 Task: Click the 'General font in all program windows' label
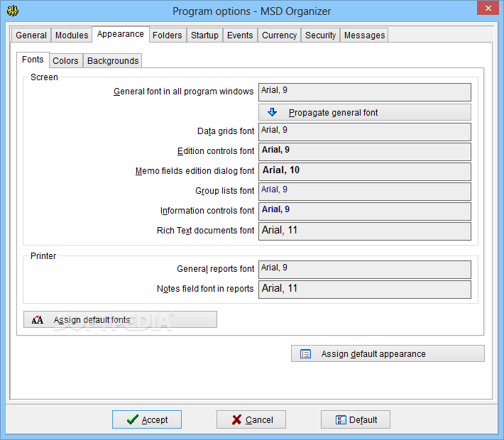[x=184, y=92]
